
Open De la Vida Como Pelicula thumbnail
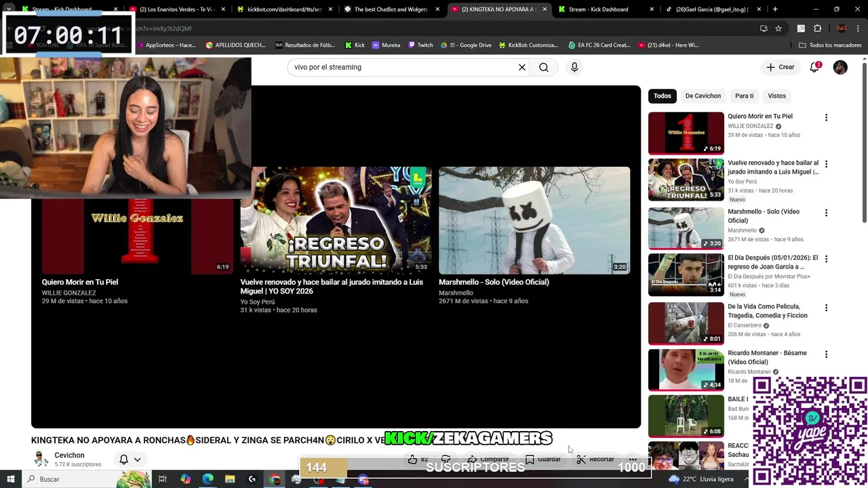[686, 323]
